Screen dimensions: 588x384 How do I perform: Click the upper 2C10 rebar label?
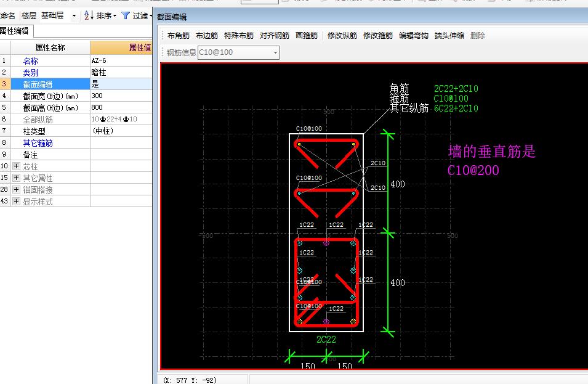378,163
